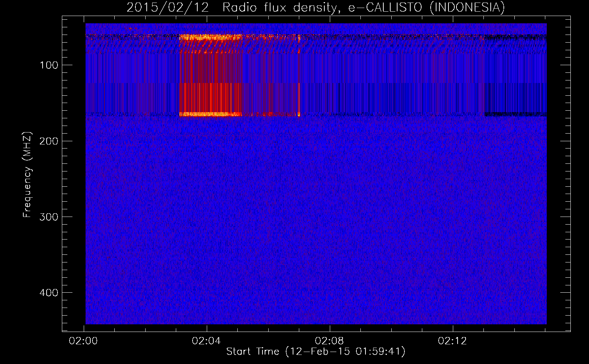The width and height of the screenshot is (589, 364).
Task: Click the 02:04 time tick label
Action: [x=206, y=341]
